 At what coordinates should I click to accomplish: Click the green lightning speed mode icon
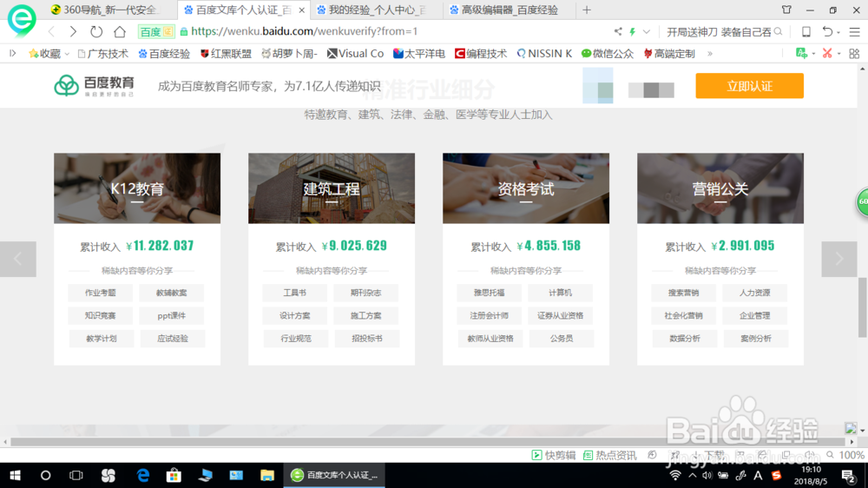pos(632,31)
